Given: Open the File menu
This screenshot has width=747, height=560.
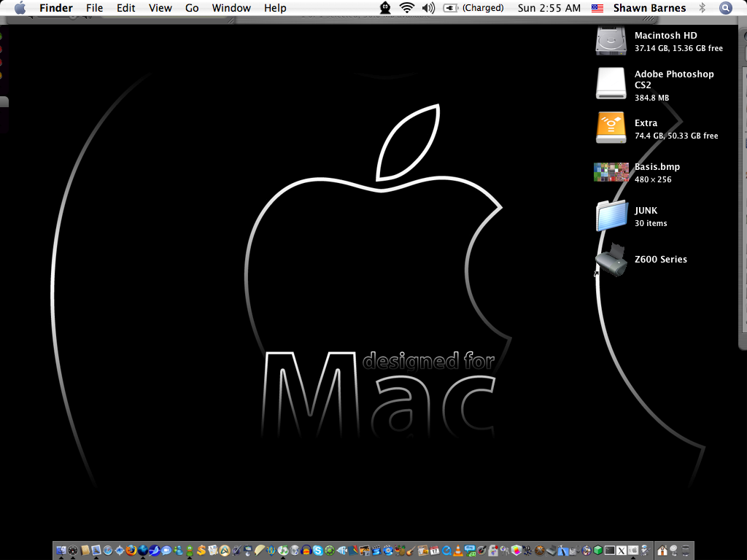Looking at the screenshot, I should click(x=94, y=8).
